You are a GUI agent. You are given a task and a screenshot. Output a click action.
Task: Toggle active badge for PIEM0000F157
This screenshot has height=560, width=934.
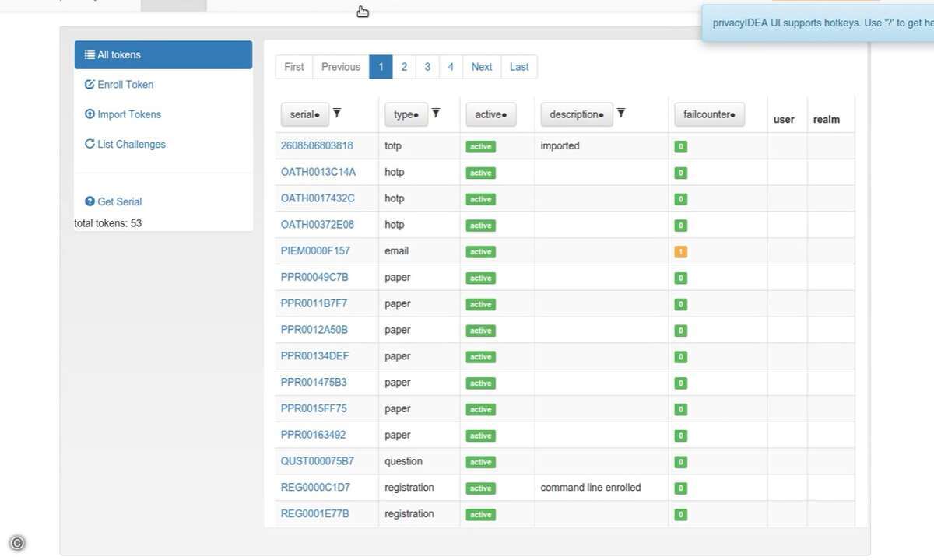[480, 252]
